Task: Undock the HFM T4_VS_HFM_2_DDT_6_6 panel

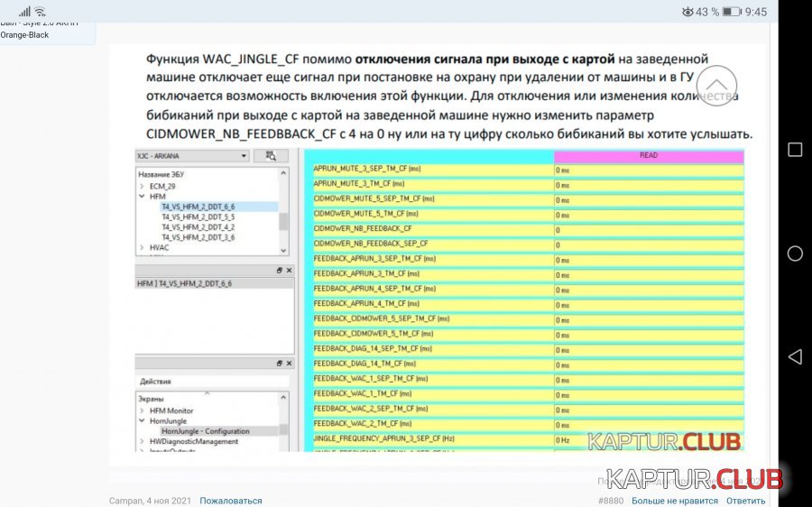Action: click(x=279, y=270)
